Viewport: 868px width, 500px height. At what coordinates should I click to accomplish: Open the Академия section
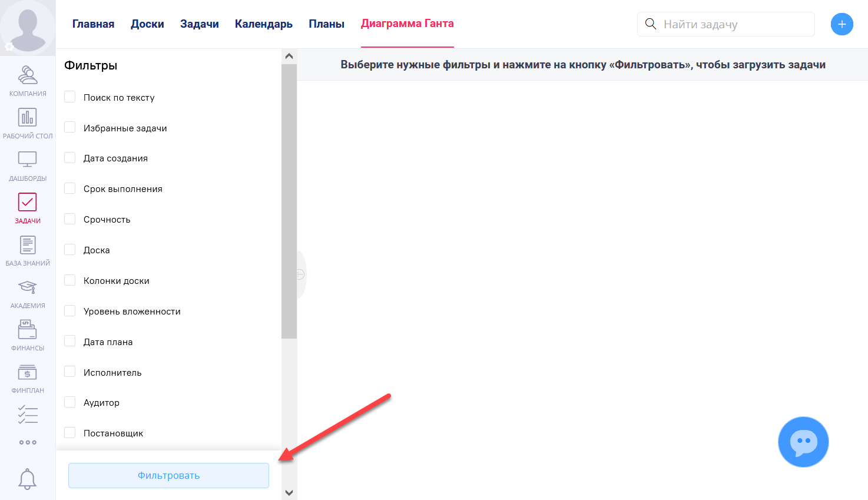tap(28, 293)
